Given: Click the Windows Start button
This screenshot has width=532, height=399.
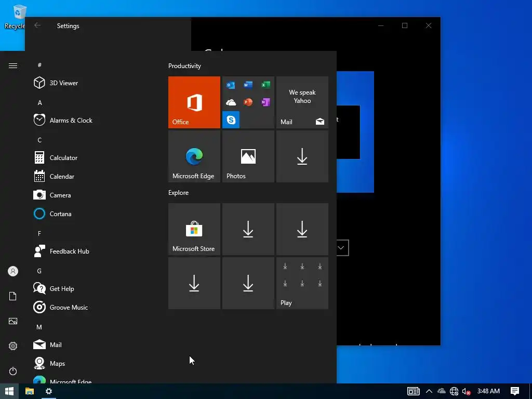Looking at the screenshot, I should tap(9, 391).
